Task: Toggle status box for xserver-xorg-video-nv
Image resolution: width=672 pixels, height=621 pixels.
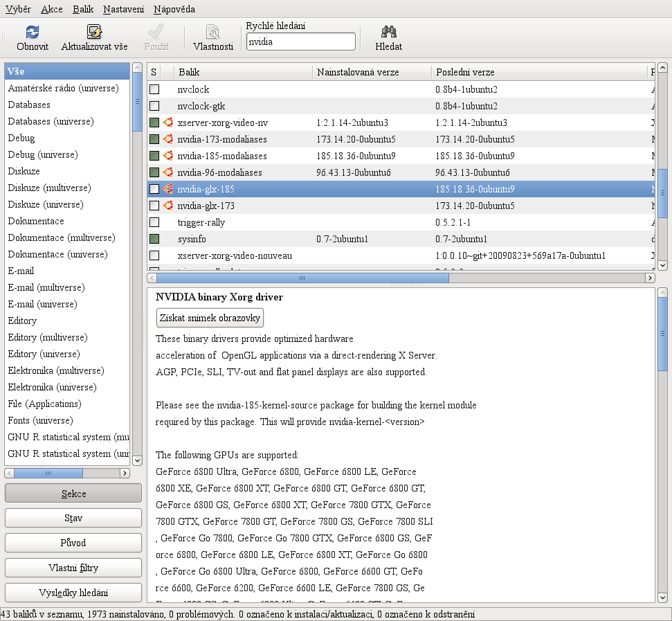Action: (x=154, y=123)
